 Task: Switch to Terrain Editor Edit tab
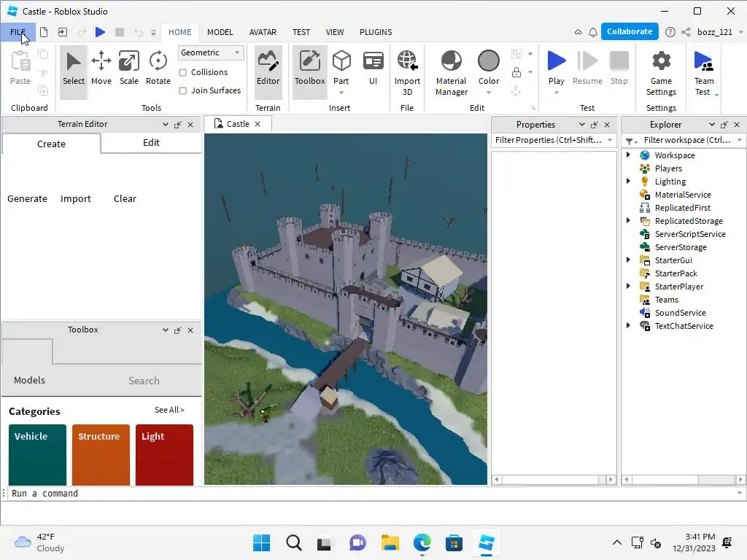pyautogui.click(x=151, y=143)
